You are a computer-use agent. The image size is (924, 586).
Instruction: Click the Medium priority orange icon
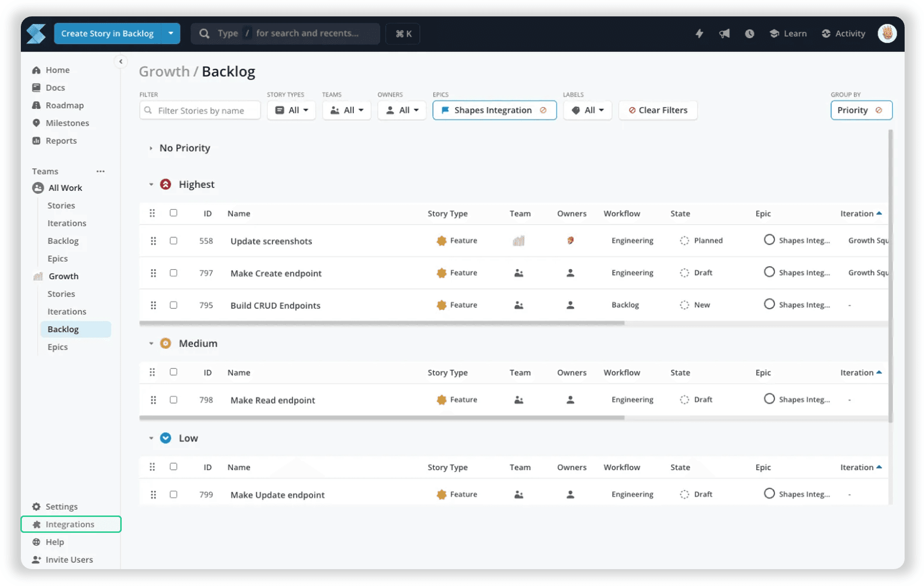165,343
